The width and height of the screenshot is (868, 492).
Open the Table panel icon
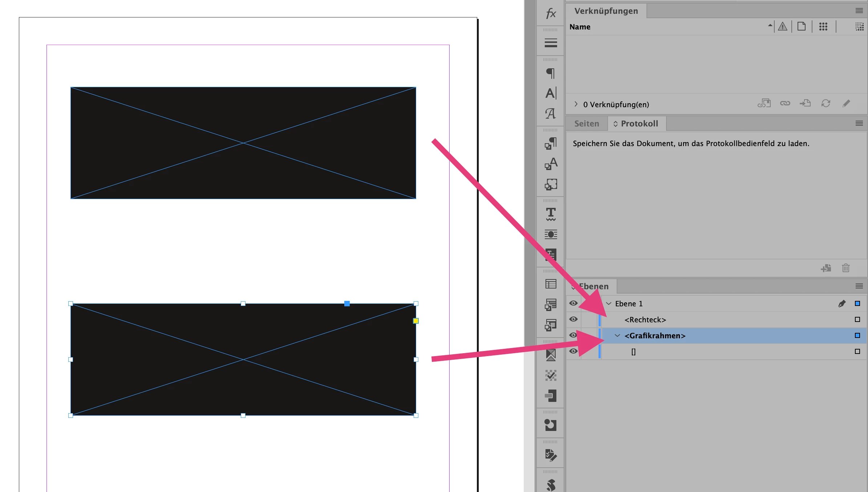[551, 284]
